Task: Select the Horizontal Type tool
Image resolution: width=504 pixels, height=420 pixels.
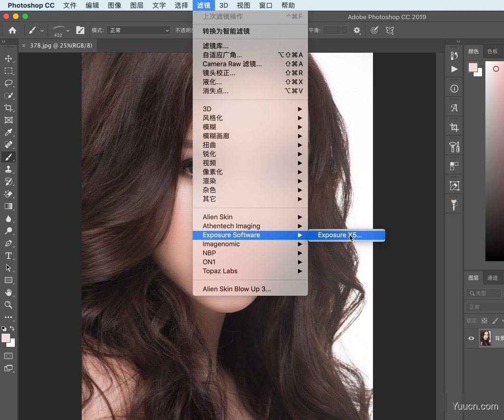Action: point(9,256)
